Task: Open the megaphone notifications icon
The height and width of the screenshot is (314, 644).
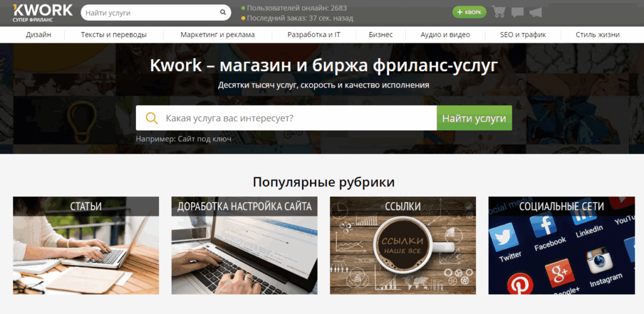Action: [x=536, y=13]
